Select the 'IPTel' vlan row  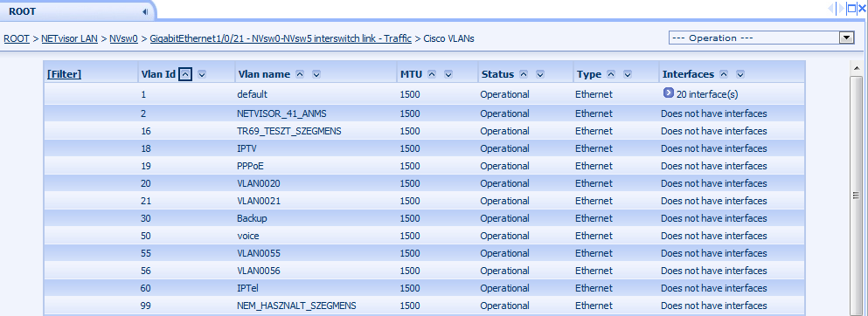click(424, 288)
